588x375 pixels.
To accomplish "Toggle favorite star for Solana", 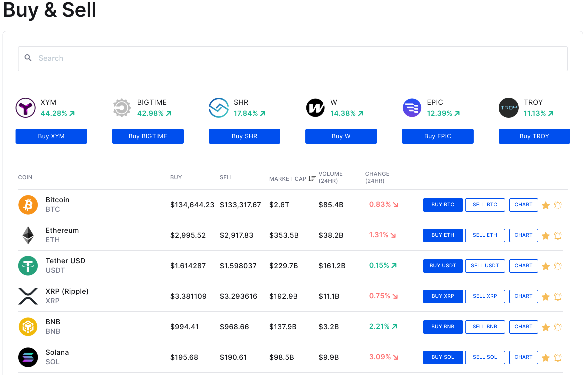I will 546,358.
